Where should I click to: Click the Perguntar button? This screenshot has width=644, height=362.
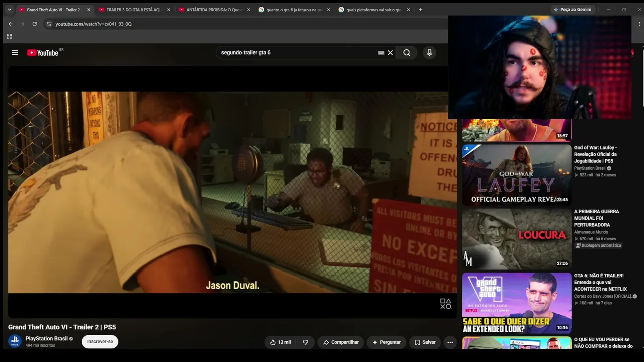click(386, 342)
